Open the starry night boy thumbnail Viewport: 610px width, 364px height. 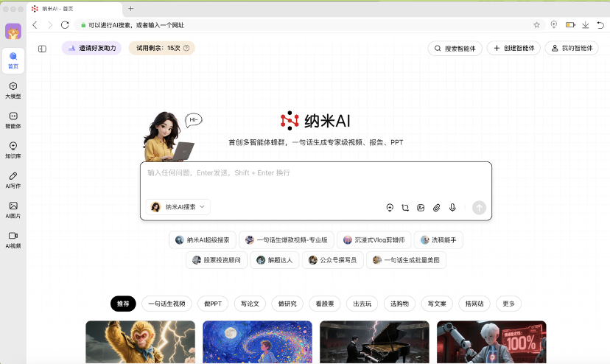click(258, 342)
